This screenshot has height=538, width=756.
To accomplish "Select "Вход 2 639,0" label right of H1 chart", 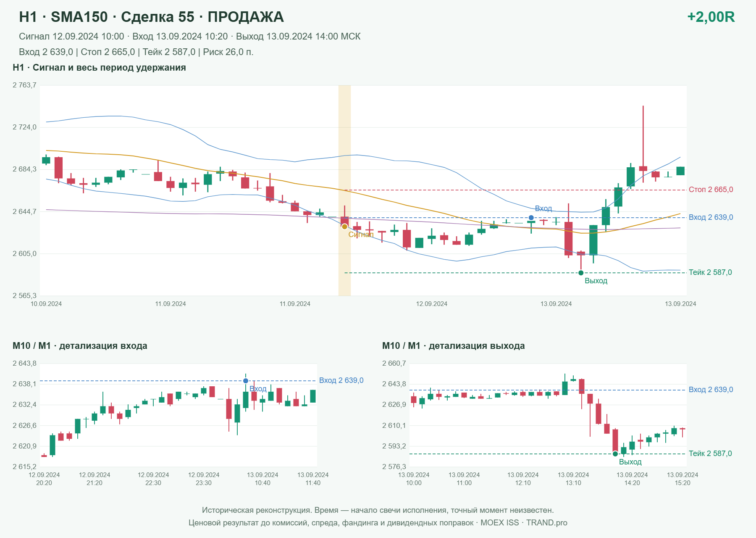I will 711,217.
